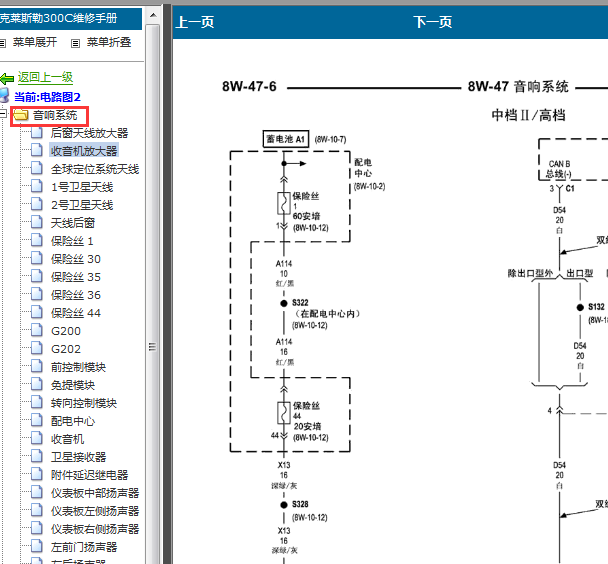Open 免提模块 page
The width and height of the screenshot is (608, 564).
point(73,385)
